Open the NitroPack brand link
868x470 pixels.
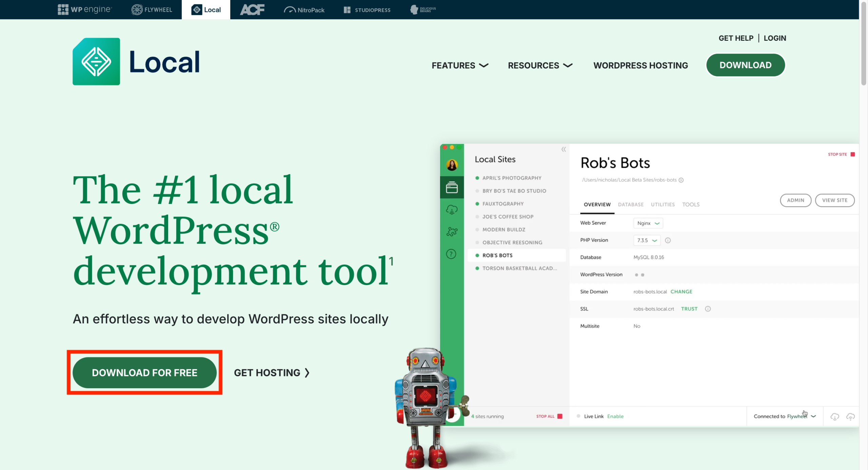coord(304,10)
